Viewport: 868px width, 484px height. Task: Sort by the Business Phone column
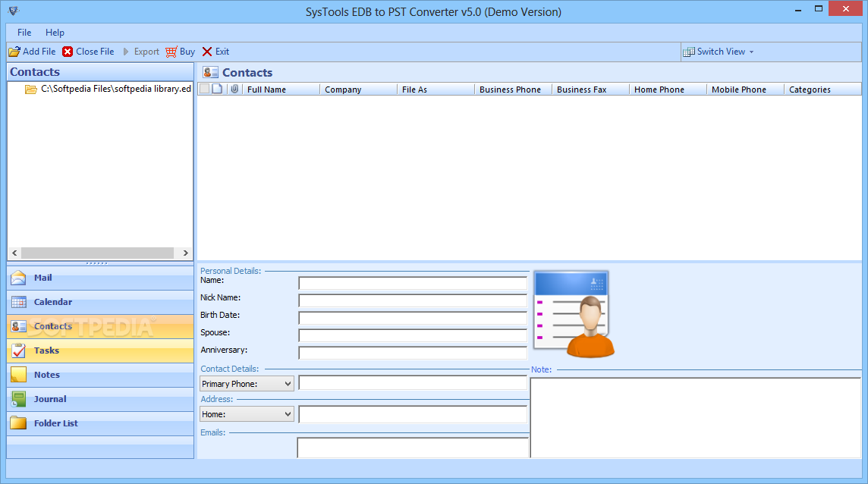(x=513, y=90)
